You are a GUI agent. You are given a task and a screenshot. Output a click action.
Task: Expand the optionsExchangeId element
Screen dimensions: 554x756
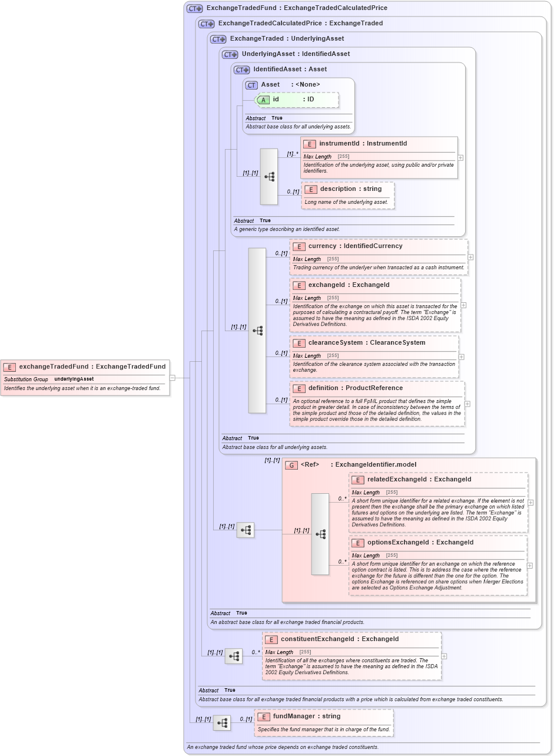[530, 566]
